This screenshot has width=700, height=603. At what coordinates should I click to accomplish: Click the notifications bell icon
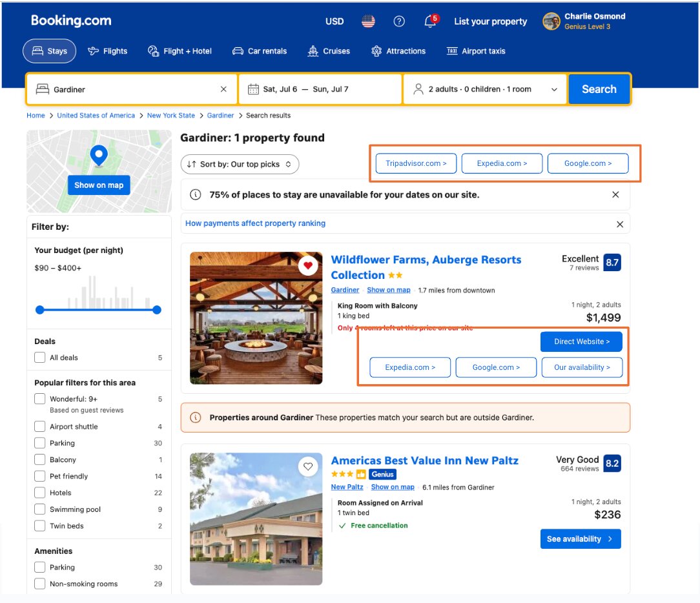pyautogui.click(x=430, y=22)
